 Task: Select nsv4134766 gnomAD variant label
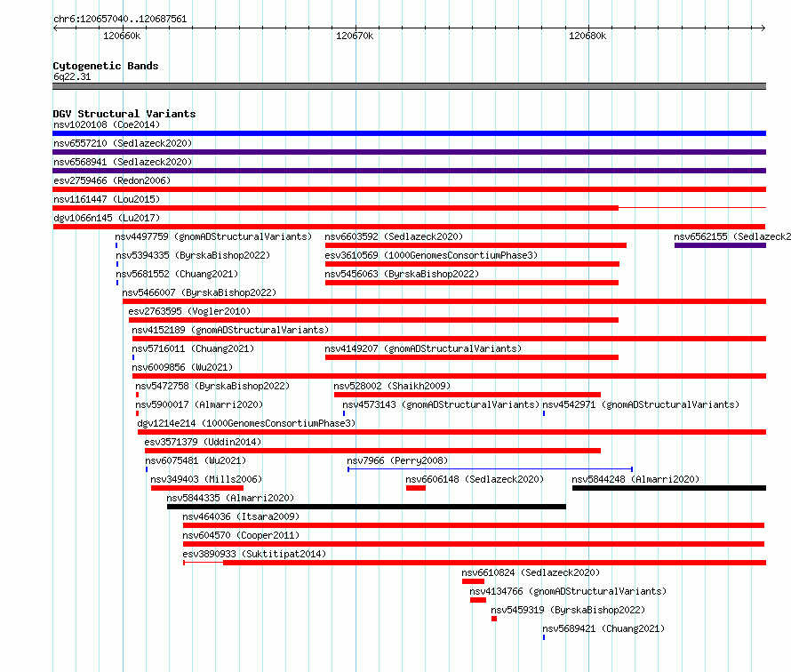(568, 591)
